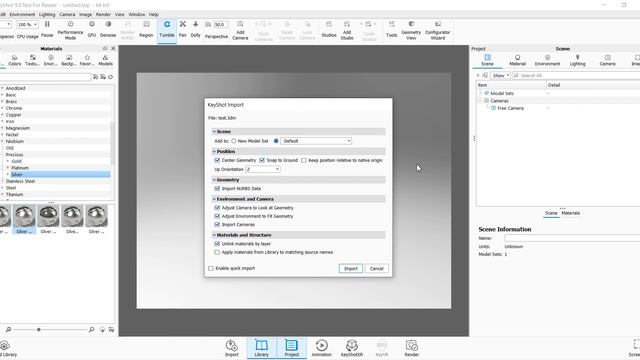This screenshot has height=360, width=640.
Task: Select the New Model Set radio button
Action: pos(234,141)
